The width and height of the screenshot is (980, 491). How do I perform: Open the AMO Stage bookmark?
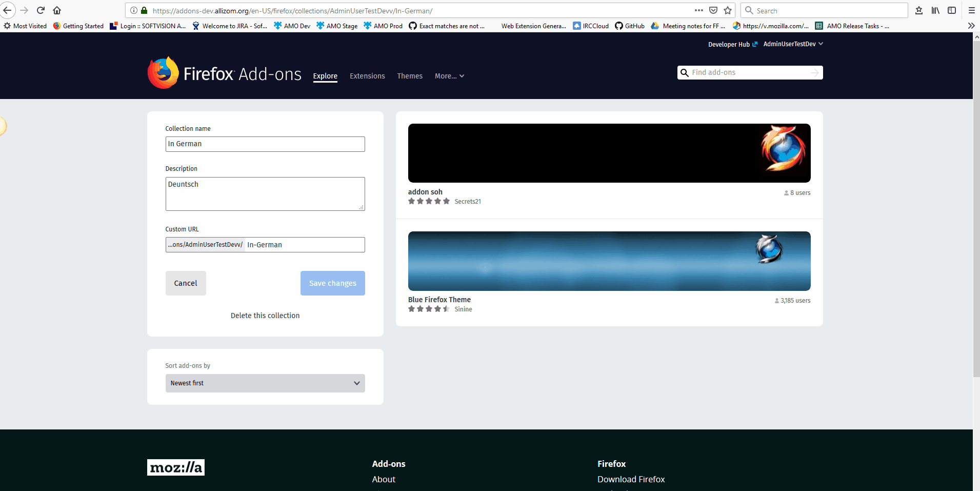[x=337, y=26]
